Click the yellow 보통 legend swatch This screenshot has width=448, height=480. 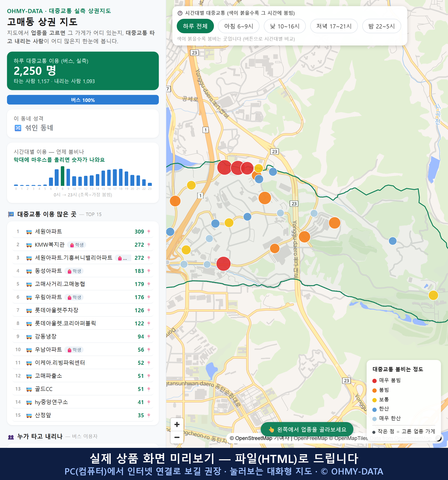(374, 400)
